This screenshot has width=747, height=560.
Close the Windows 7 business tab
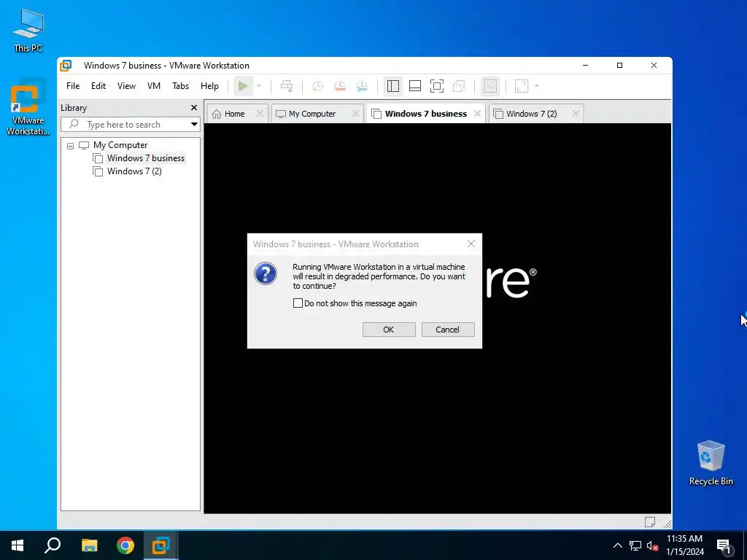coord(477,113)
